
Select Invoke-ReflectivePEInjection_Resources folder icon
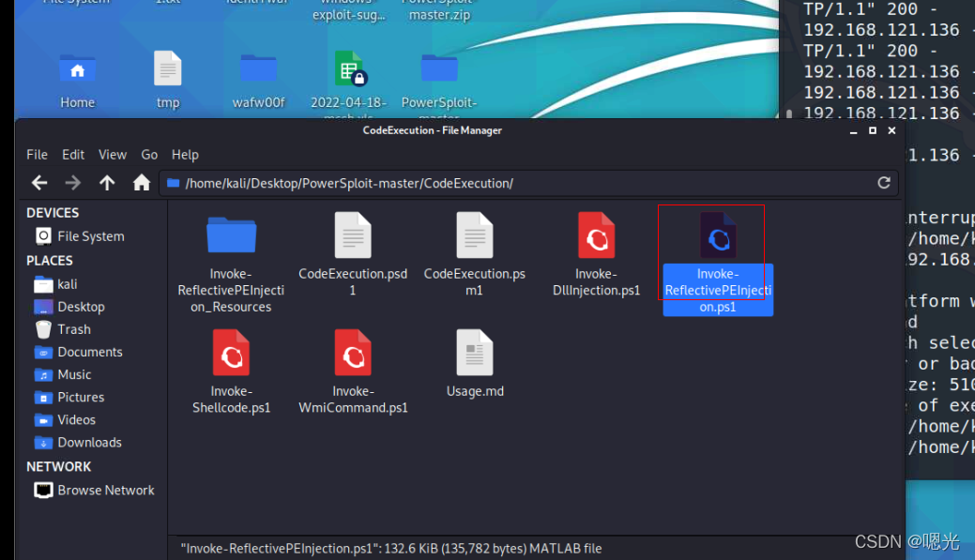[x=231, y=235]
